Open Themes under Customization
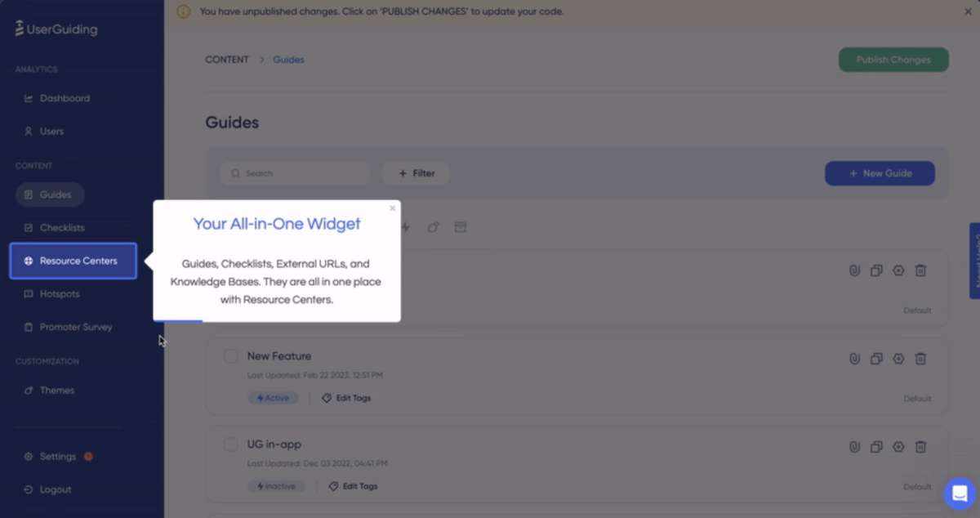 tap(49, 391)
